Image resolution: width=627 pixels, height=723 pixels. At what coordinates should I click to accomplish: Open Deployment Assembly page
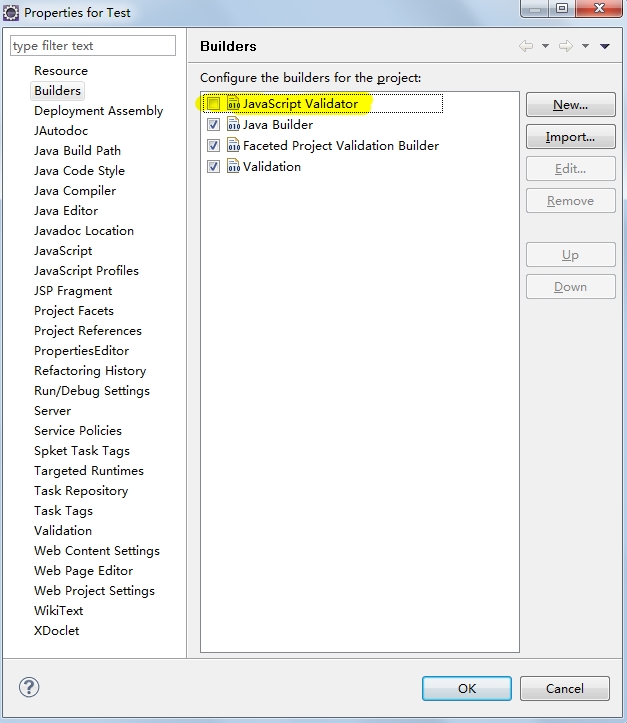click(99, 111)
